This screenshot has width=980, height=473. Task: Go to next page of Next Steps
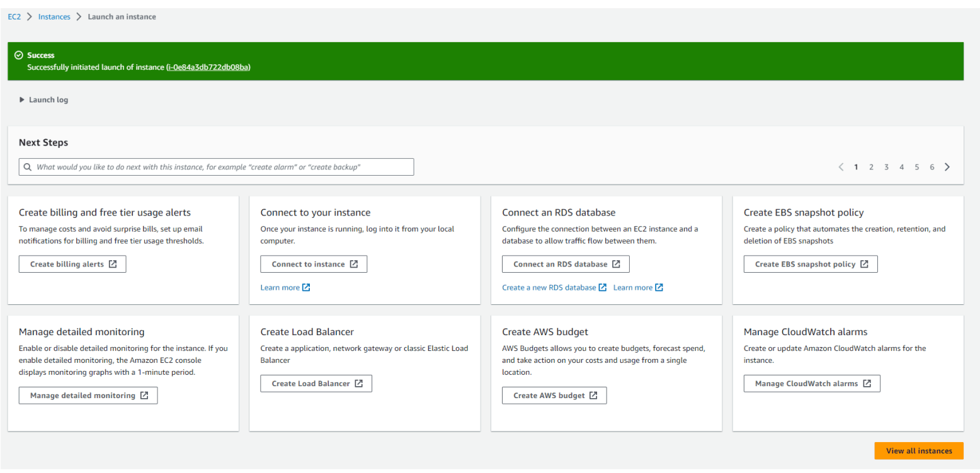click(947, 167)
